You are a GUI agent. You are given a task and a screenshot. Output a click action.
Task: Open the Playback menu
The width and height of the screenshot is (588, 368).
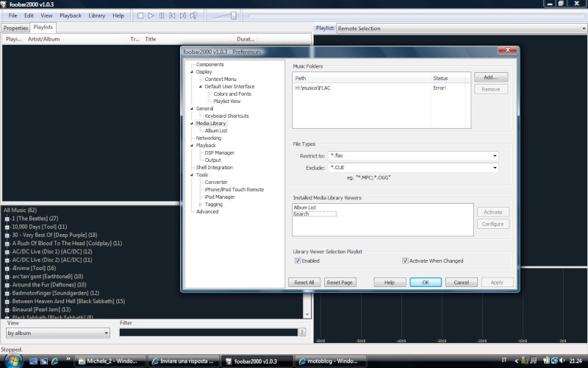pos(71,15)
